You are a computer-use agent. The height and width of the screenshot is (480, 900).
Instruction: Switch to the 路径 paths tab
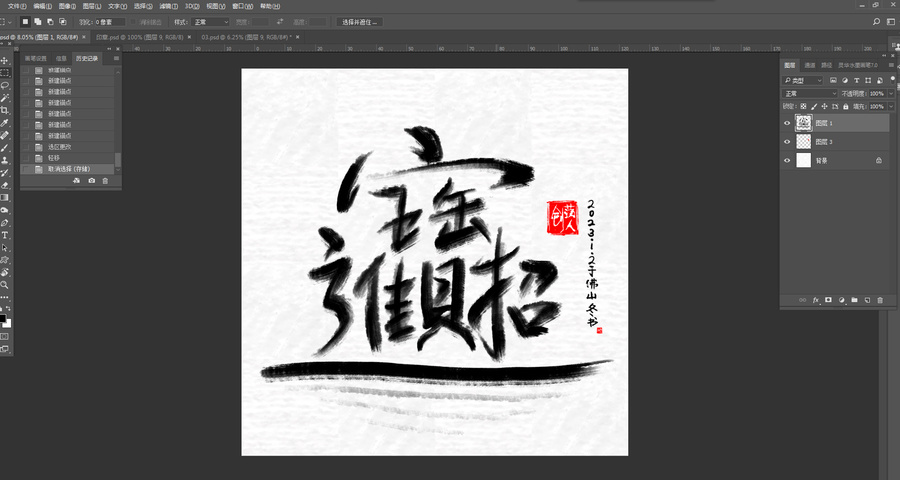tap(827, 65)
